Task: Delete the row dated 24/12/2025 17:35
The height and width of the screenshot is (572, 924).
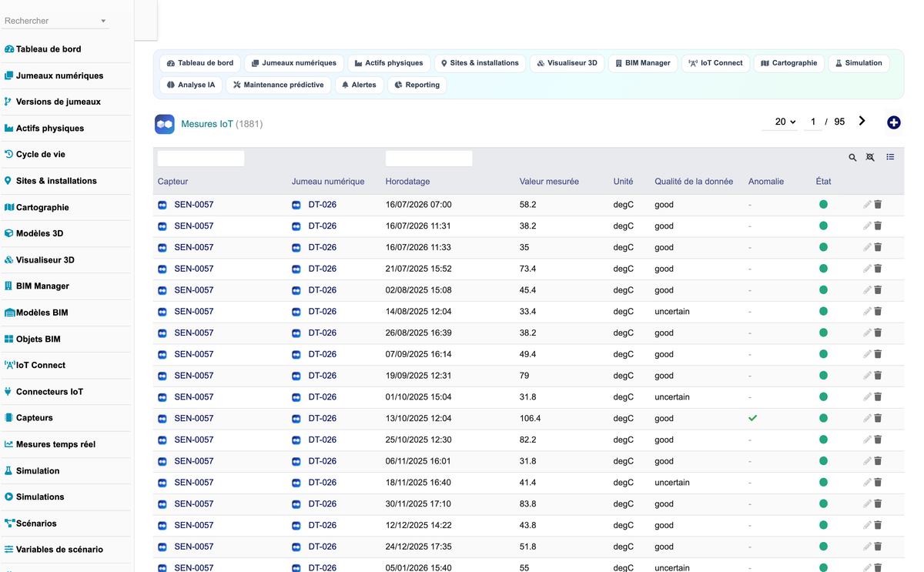Action: point(878,547)
